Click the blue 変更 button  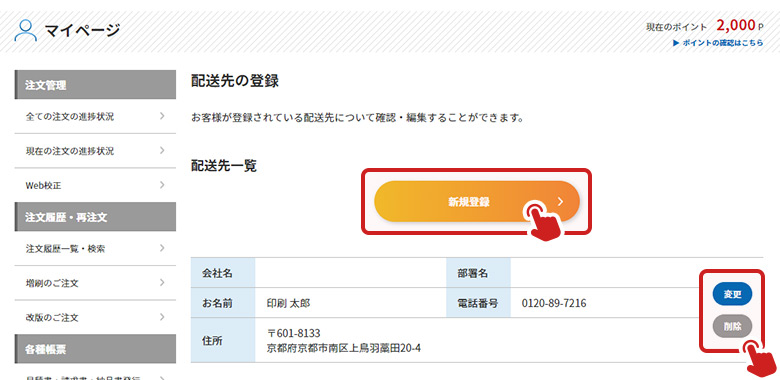pos(732,294)
